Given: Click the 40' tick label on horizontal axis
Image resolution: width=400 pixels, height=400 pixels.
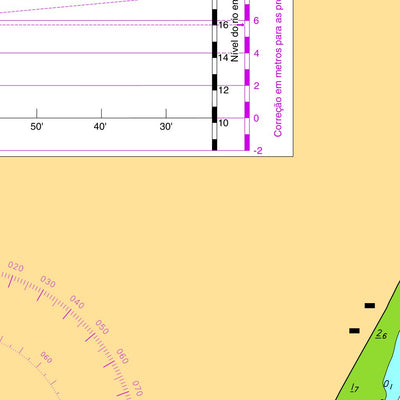Looking at the screenshot, I should click(x=100, y=127).
